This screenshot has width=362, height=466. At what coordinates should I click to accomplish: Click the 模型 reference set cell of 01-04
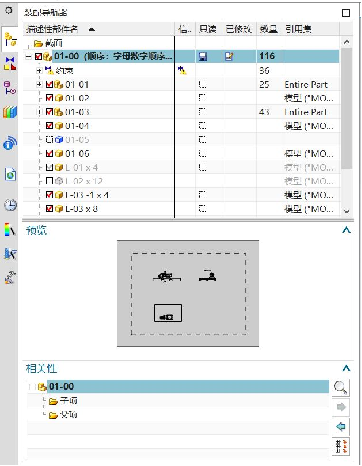coord(309,126)
